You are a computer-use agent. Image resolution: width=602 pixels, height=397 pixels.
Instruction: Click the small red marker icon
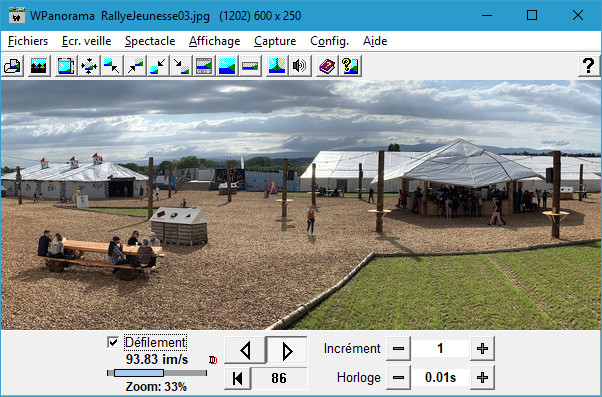(x=213, y=360)
